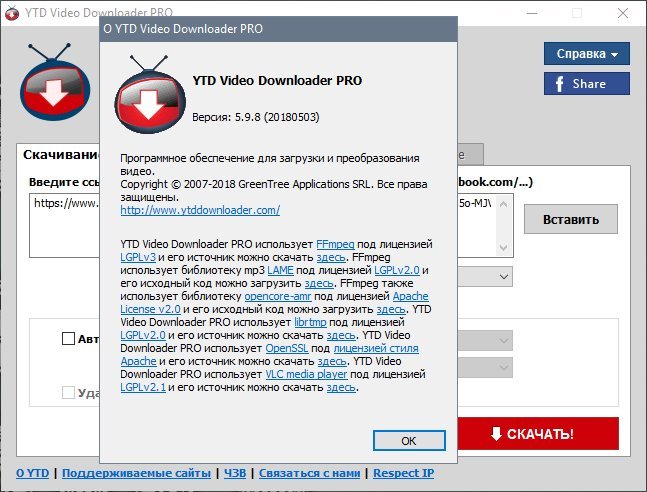This screenshot has width=647, height=492.
Task: Open the OpenSSL link
Action: pyautogui.click(x=286, y=348)
